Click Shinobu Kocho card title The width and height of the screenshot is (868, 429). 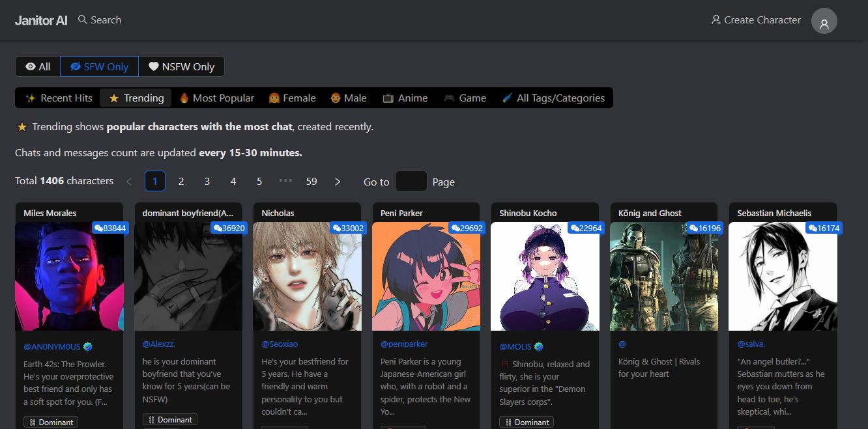(x=528, y=213)
